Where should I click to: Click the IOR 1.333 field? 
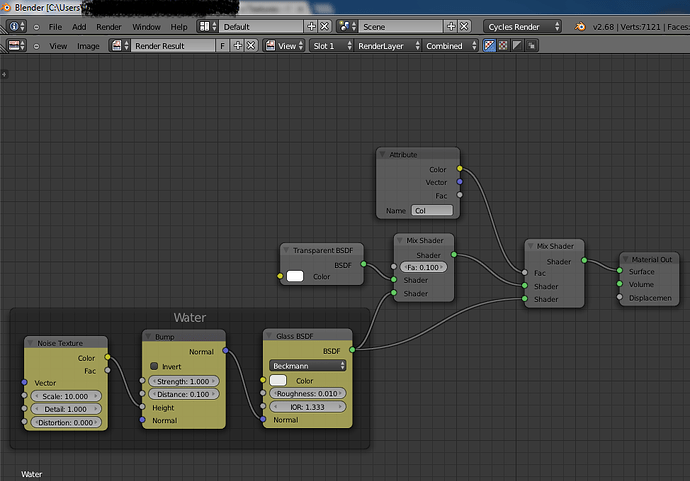[x=307, y=407]
